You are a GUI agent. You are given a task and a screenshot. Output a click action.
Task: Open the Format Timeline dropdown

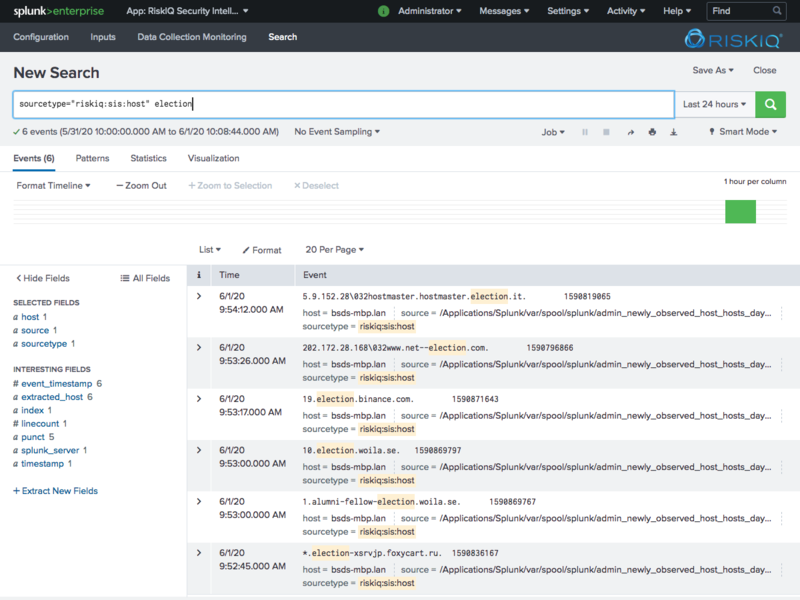54,186
